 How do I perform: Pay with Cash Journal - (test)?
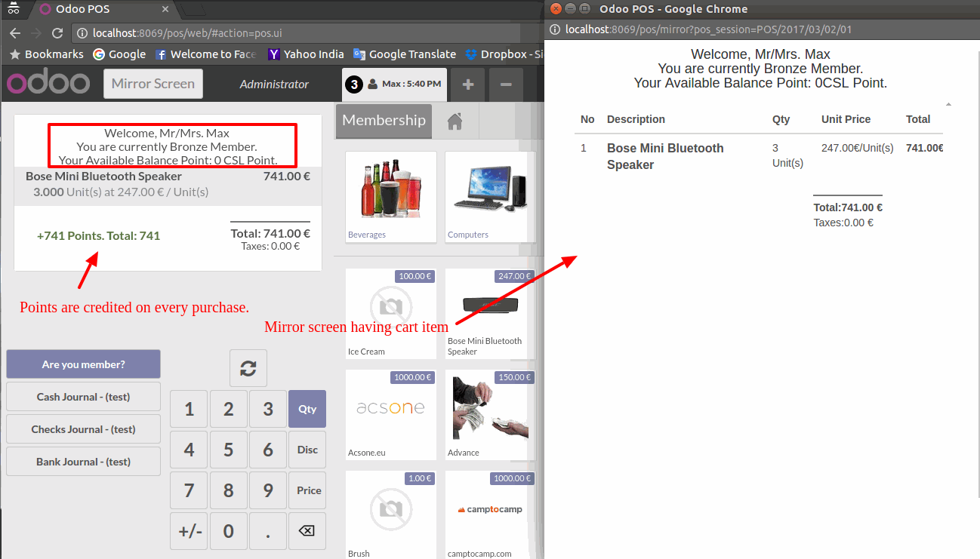click(84, 397)
